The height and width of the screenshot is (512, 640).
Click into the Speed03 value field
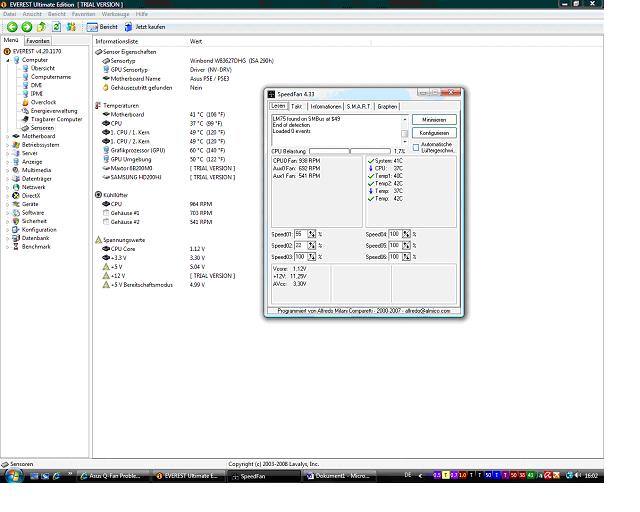[x=301, y=257]
